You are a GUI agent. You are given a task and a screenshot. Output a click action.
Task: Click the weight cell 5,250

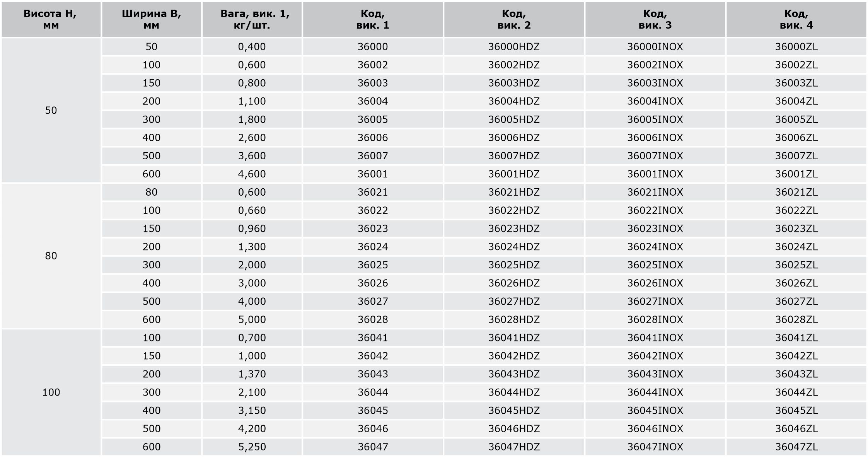252,447
